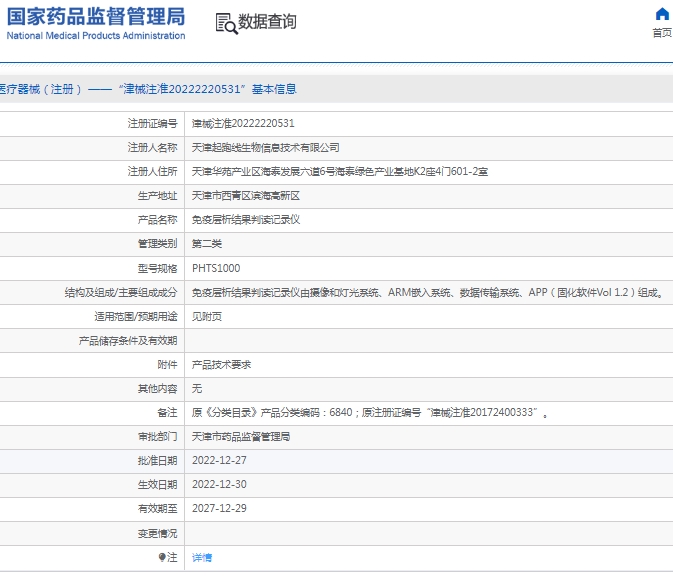Image resolution: width=673 pixels, height=578 pixels.
Task: Click the home icon at top right
Action: coord(662,14)
